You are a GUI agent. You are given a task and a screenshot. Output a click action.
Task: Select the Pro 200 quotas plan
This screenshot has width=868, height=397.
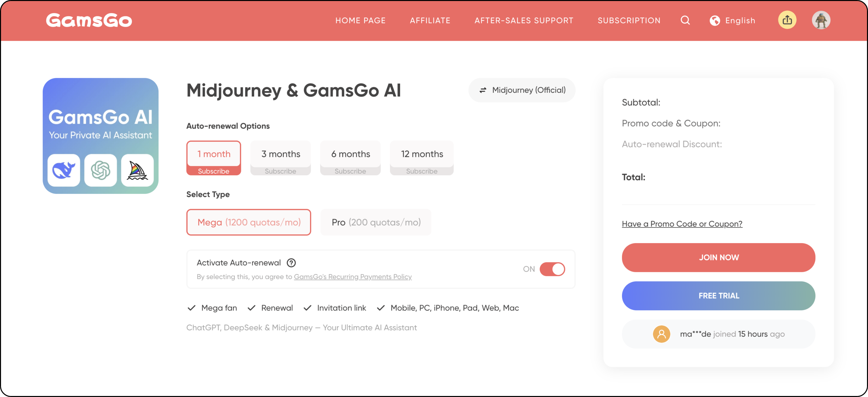(375, 222)
